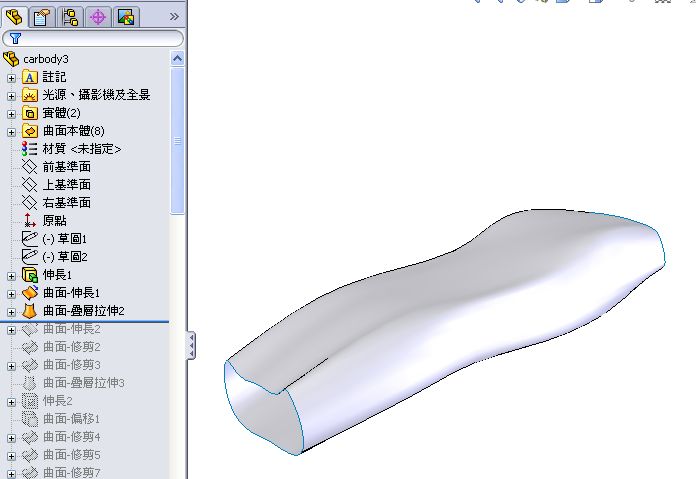Click the 前基準面 plane icon

pos(30,167)
